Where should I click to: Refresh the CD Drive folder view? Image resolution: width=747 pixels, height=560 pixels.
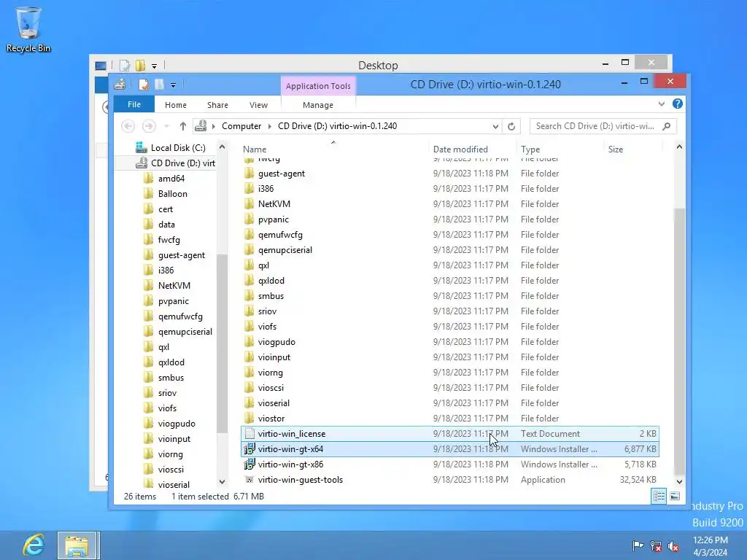[x=511, y=126]
